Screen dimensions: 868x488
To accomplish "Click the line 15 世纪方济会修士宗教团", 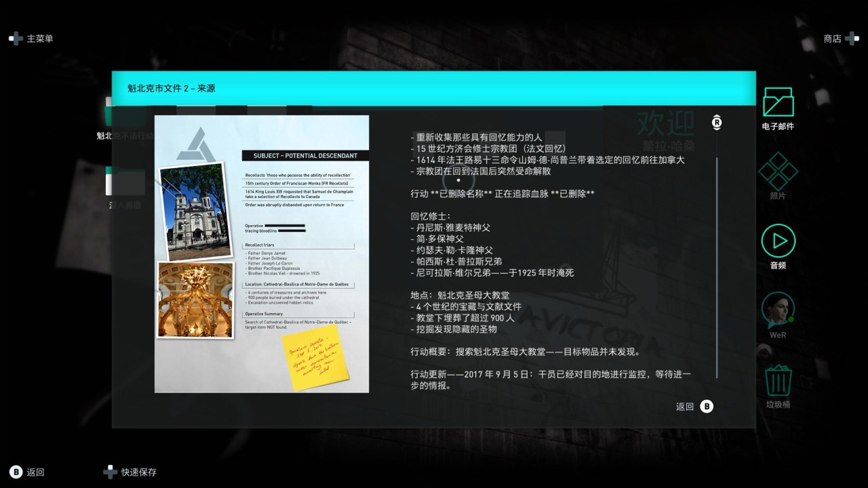I will tap(488, 148).
